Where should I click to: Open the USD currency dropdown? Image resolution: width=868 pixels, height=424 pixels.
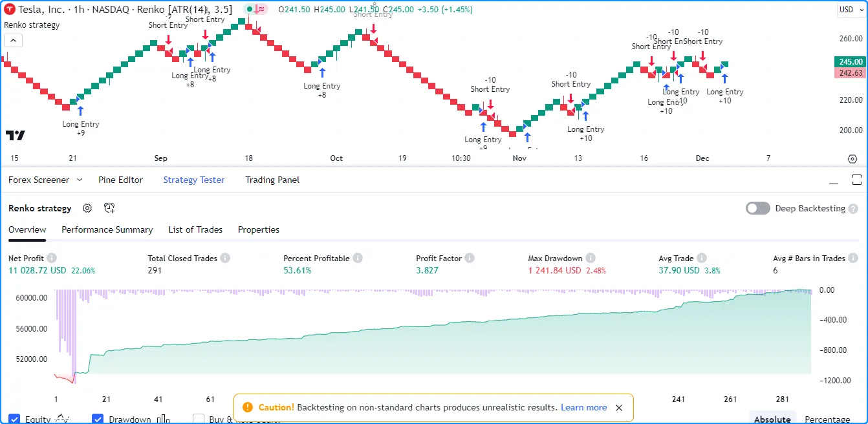[x=849, y=10]
